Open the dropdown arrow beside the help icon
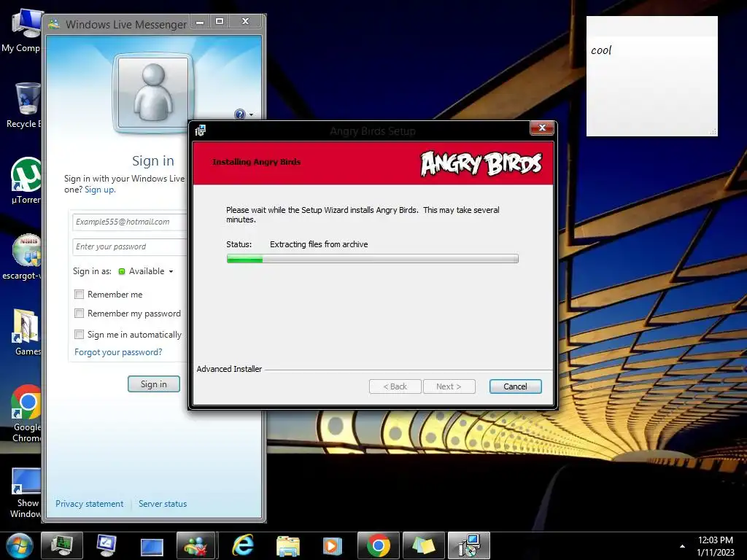747x560 pixels. click(251, 114)
